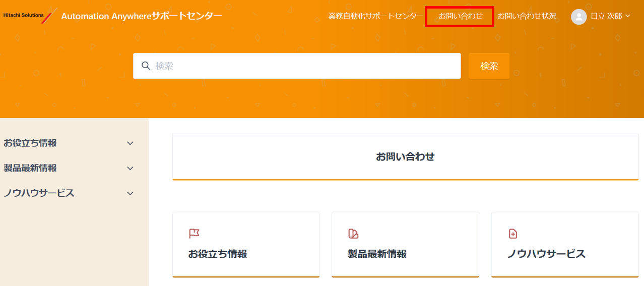Viewport: 644px width, 286px height.
Task: Expand the 製品最新情報 sidebar chevron
Action: pos(130,168)
